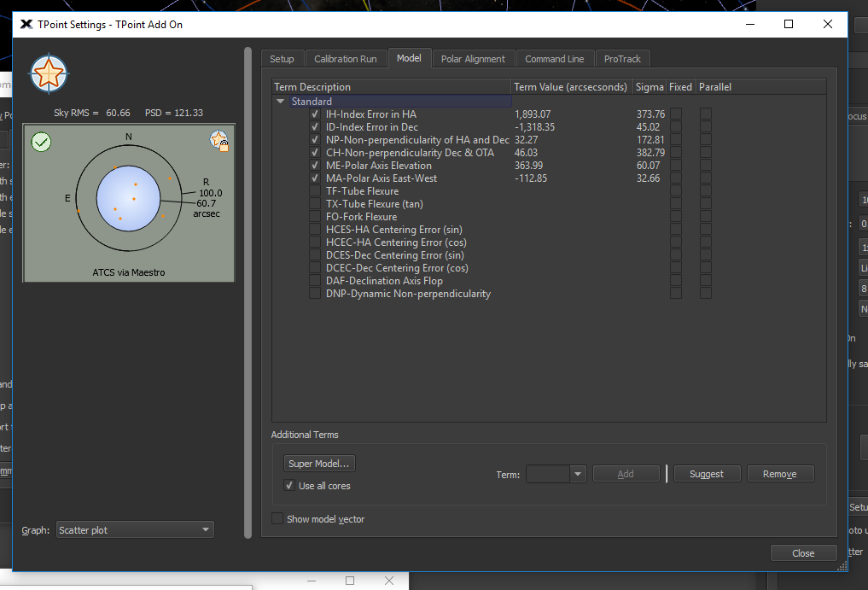Collapse the Standard terms group

pos(280,102)
